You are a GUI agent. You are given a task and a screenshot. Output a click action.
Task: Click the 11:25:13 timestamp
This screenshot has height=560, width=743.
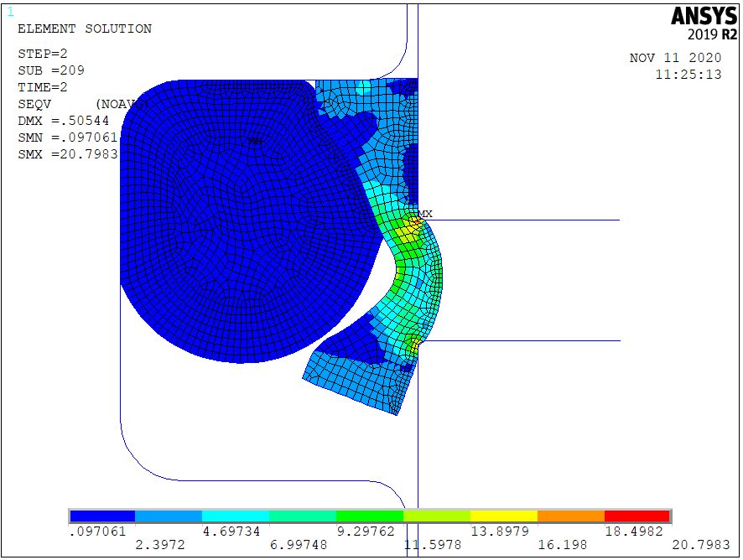pos(688,75)
